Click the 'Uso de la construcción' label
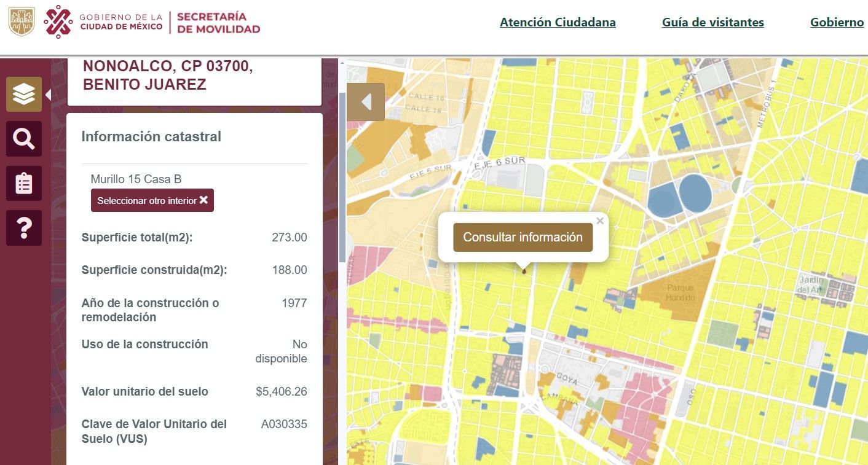 145,344
